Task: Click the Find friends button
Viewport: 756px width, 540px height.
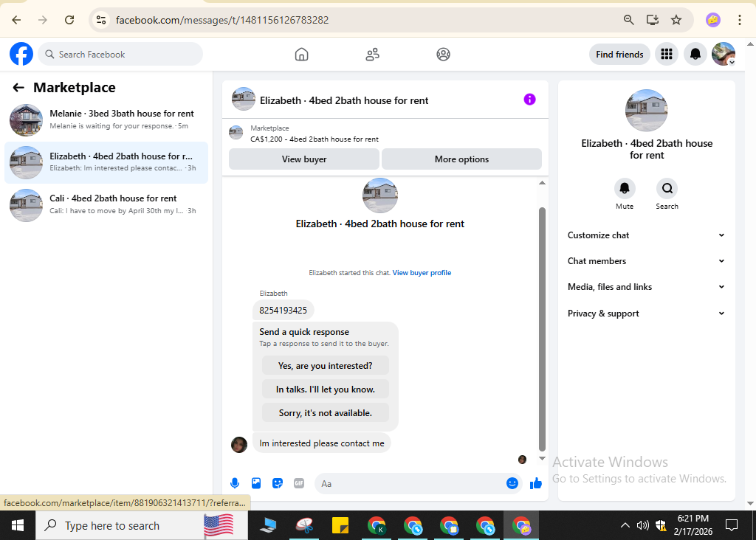Action: coord(619,55)
